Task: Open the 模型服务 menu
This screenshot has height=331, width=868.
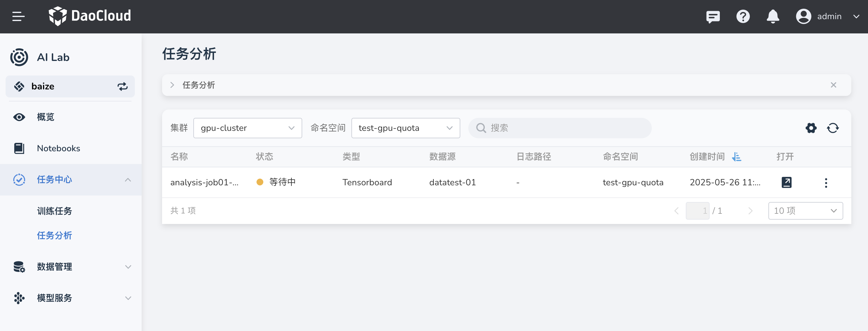Action: [54, 298]
